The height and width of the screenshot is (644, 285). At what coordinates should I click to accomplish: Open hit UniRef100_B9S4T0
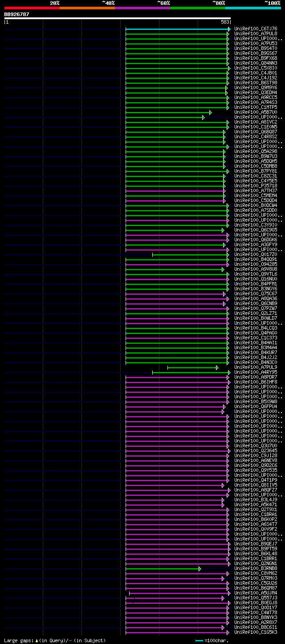pyautogui.click(x=256, y=48)
